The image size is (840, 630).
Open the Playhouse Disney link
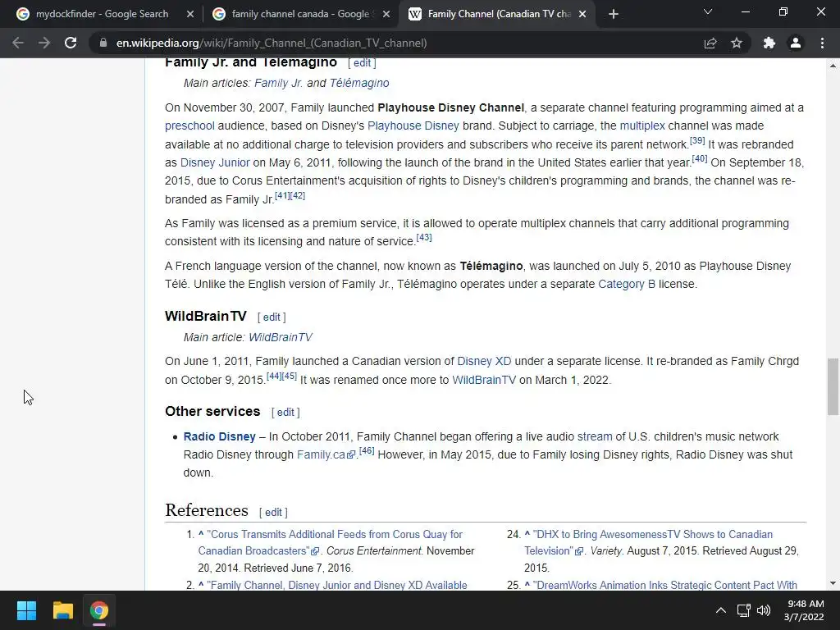(x=413, y=126)
